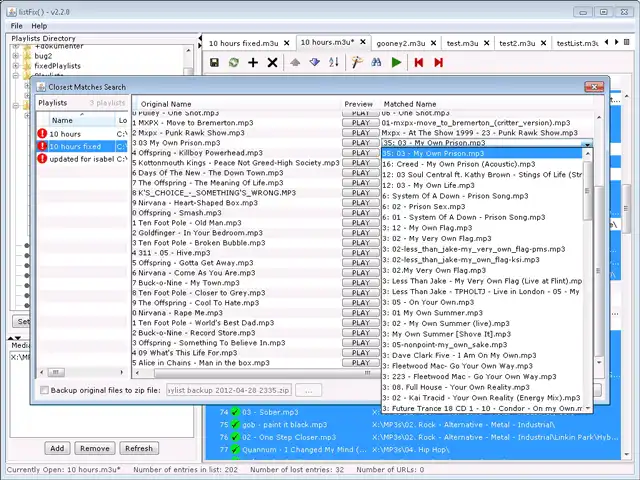The width and height of the screenshot is (640, 480).
Task: Select 'Creed - My Own Prison (Acoustic)' match
Action: (482, 164)
